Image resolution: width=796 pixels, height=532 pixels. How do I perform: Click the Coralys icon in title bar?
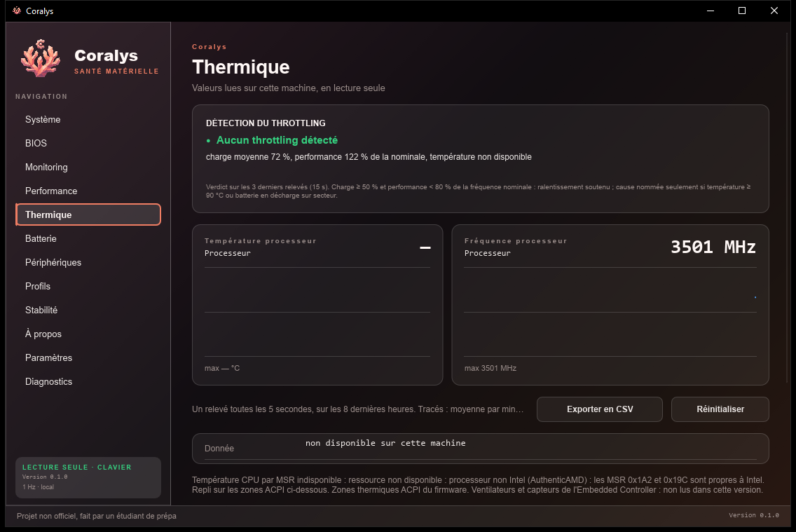coord(17,11)
